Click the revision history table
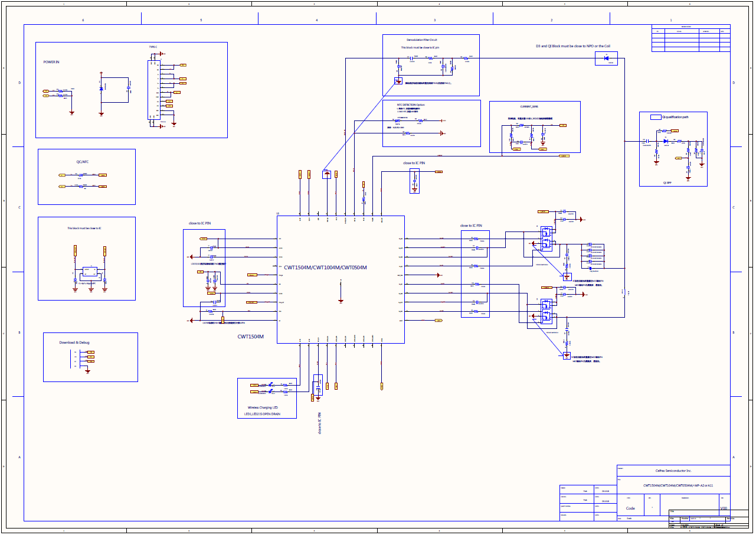Image resolution: width=756 pixels, height=535 pixels. (x=691, y=38)
